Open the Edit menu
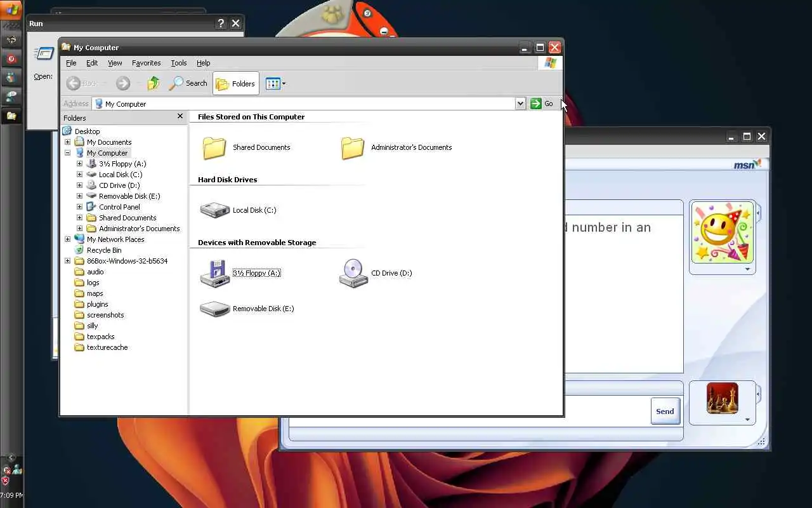This screenshot has height=508, width=812. (x=92, y=63)
